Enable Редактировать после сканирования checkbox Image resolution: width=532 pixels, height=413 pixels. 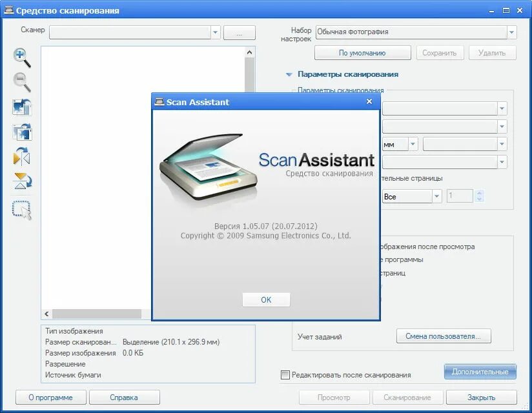[285, 375]
